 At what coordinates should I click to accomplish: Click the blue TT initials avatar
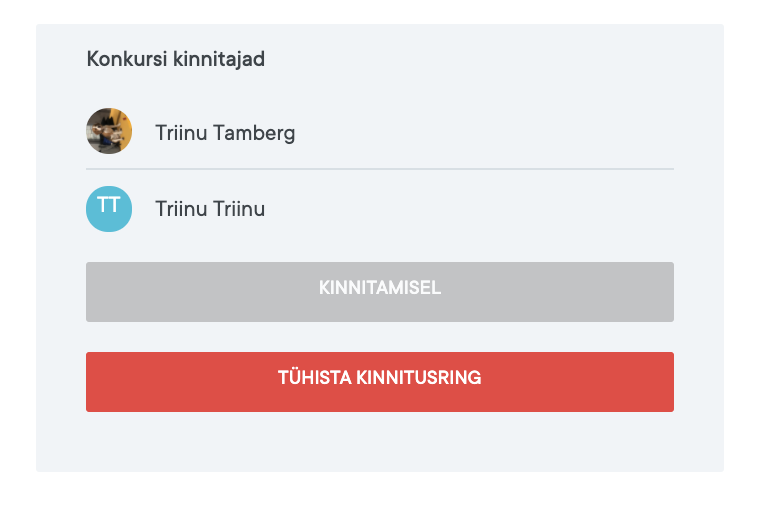[x=109, y=208]
